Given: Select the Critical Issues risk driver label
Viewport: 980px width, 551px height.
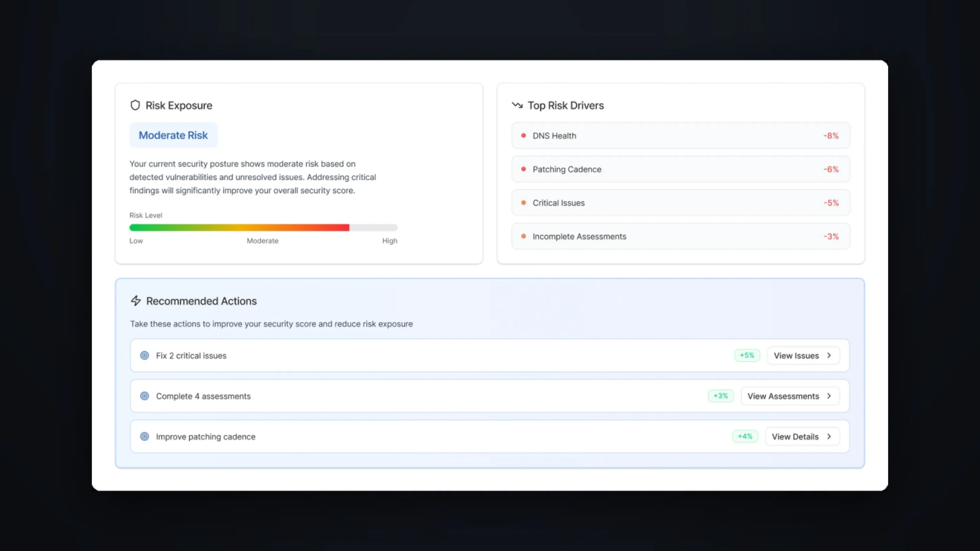Looking at the screenshot, I should (x=559, y=203).
